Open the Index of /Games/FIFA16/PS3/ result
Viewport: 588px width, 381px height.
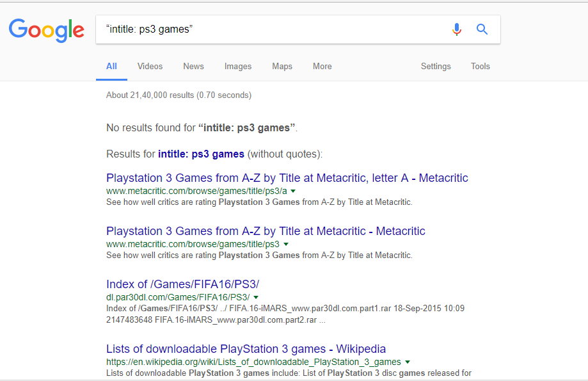click(182, 284)
